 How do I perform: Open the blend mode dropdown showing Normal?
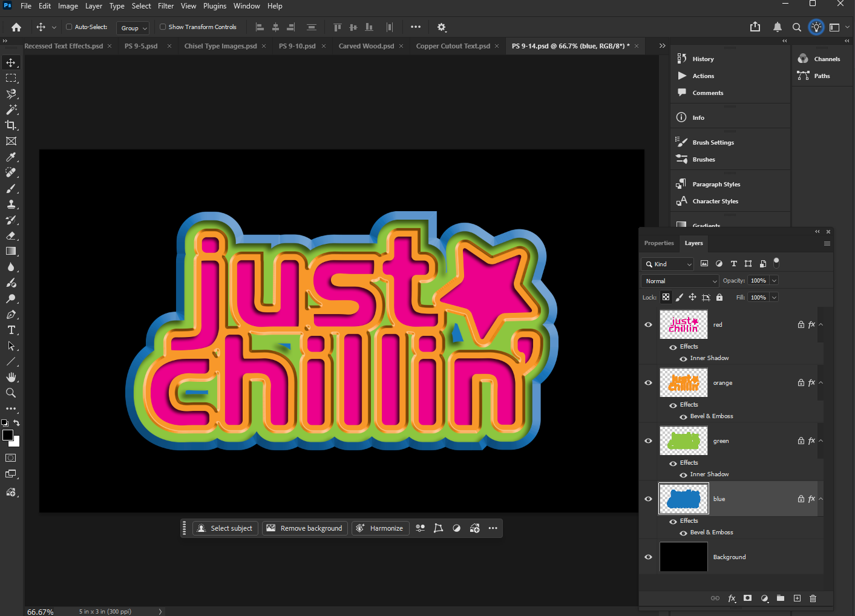680,281
